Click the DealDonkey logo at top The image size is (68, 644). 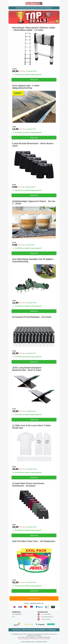coord(34,3)
